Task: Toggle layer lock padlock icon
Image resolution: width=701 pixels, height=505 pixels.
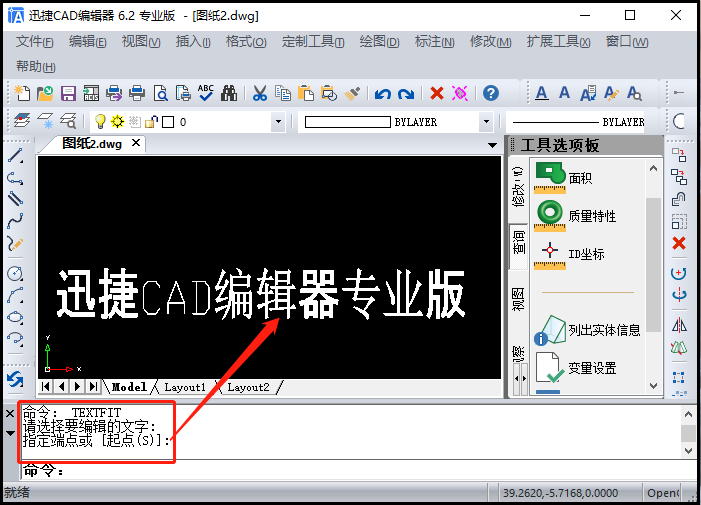Action: pyautogui.click(x=152, y=121)
